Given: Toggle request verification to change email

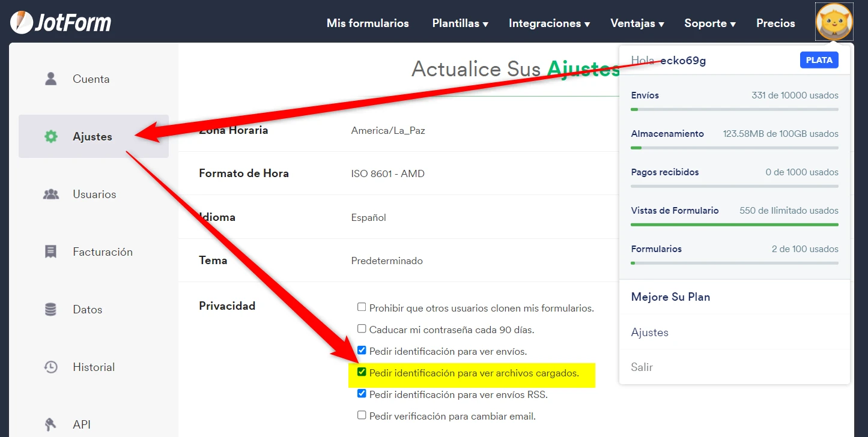Looking at the screenshot, I should tap(362, 415).
